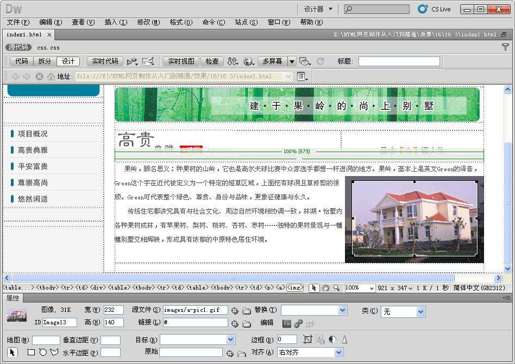Click CS Live icon in title bar
The width and height of the screenshot is (515, 364).
[423, 9]
